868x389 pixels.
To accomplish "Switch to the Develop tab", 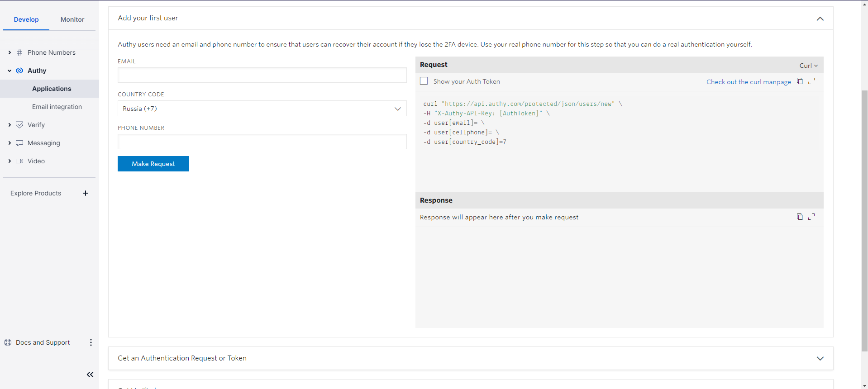I will point(26,19).
